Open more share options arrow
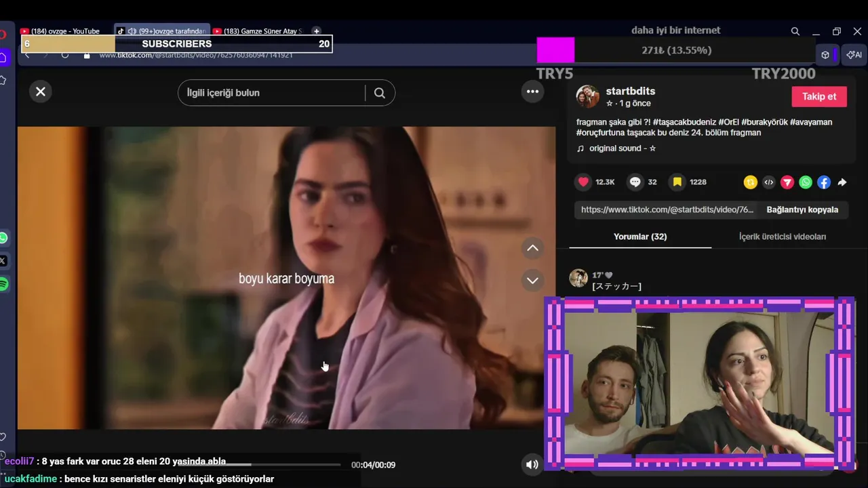The image size is (868, 488). pyautogui.click(x=842, y=182)
